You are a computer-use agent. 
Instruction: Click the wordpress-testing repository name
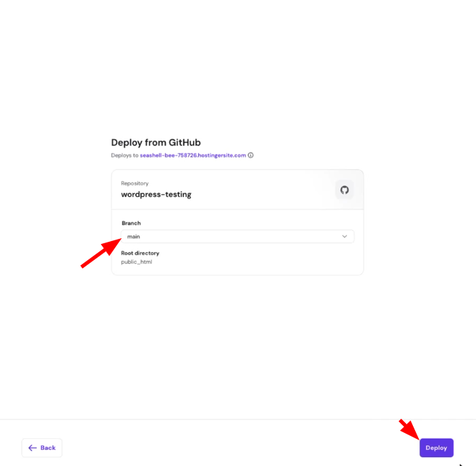(156, 194)
